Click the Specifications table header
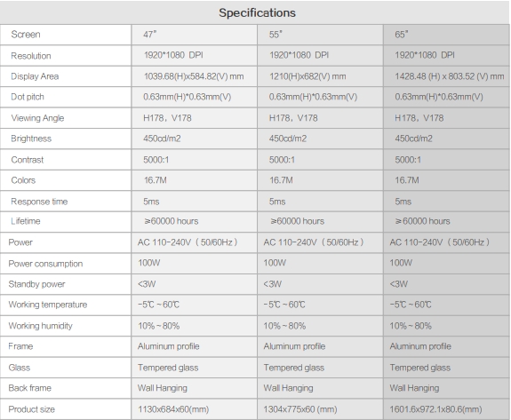Screen dimensions: 511x420 pos(257,13)
